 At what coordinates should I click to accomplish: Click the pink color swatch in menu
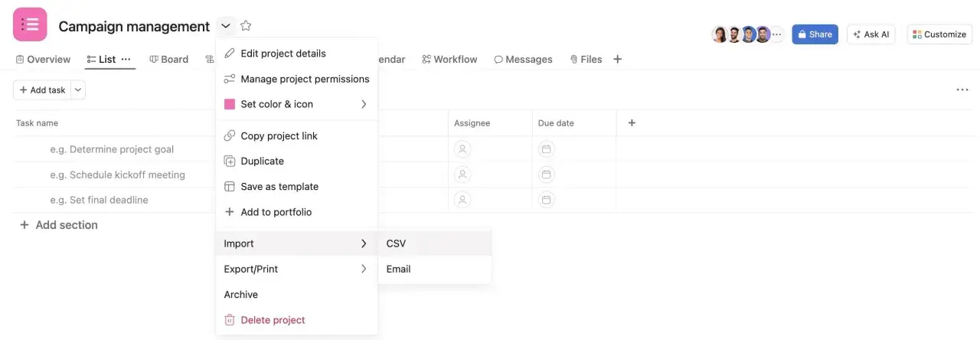point(229,104)
